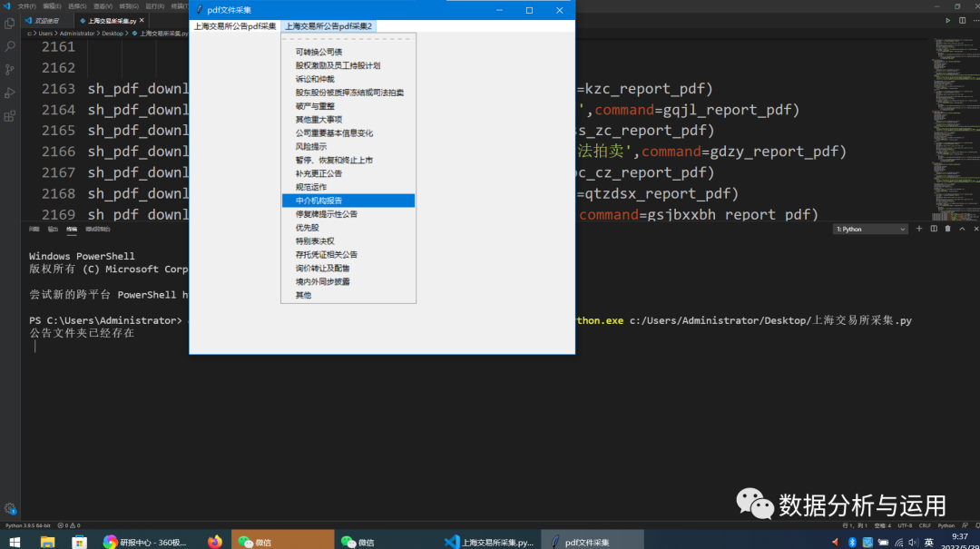Screen dimensions: 980x549
Task: Open the 调试控制台 panel tab
Action: (97, 230)
